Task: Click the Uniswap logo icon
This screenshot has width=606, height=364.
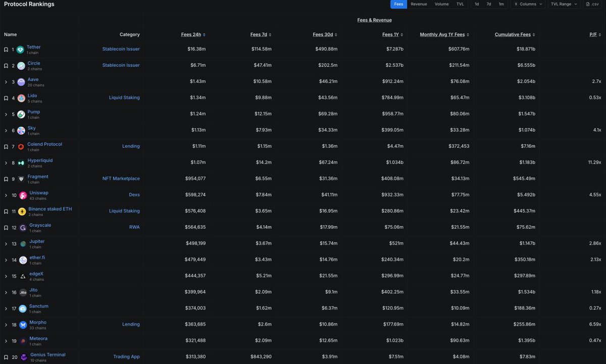Action: point(23,195)
